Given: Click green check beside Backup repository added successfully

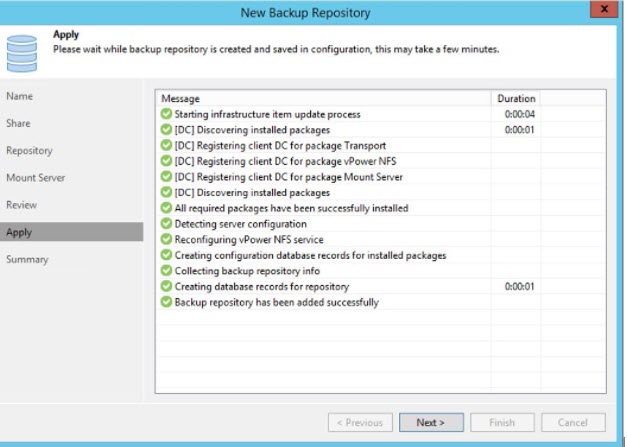Looking at the screenshot, I should (x=166, y=302).
